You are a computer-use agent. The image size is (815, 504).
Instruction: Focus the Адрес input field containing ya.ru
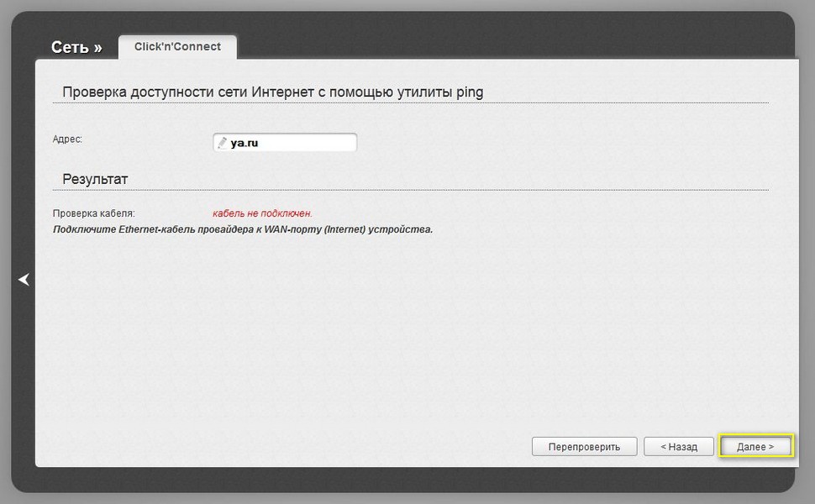click(285, 142)
